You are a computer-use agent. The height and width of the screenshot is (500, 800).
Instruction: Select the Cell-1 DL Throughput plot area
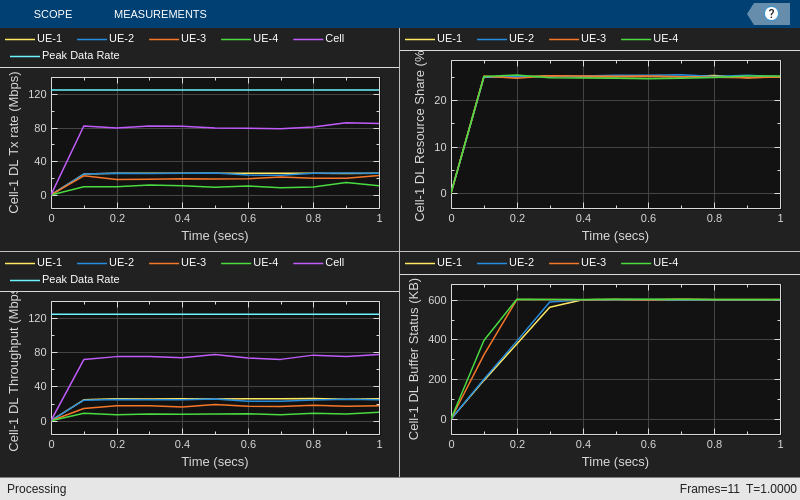[215, 368]
